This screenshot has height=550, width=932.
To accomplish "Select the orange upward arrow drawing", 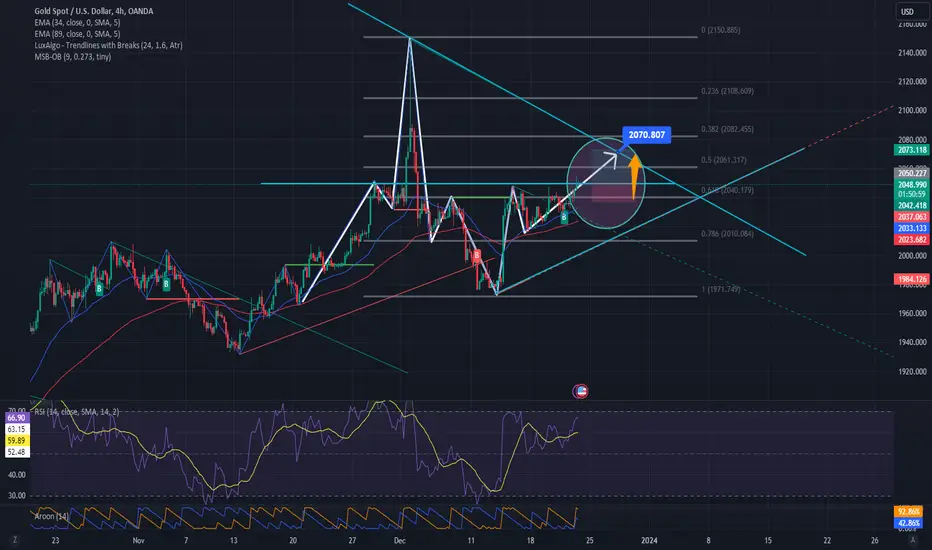I will tap(635, 177).
